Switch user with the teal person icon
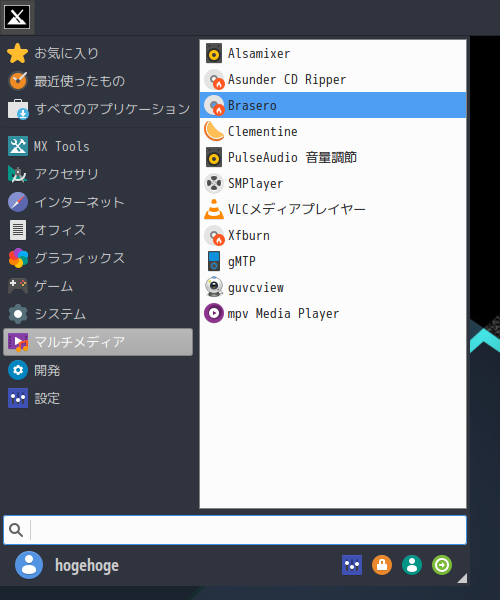 click(412, 565)
